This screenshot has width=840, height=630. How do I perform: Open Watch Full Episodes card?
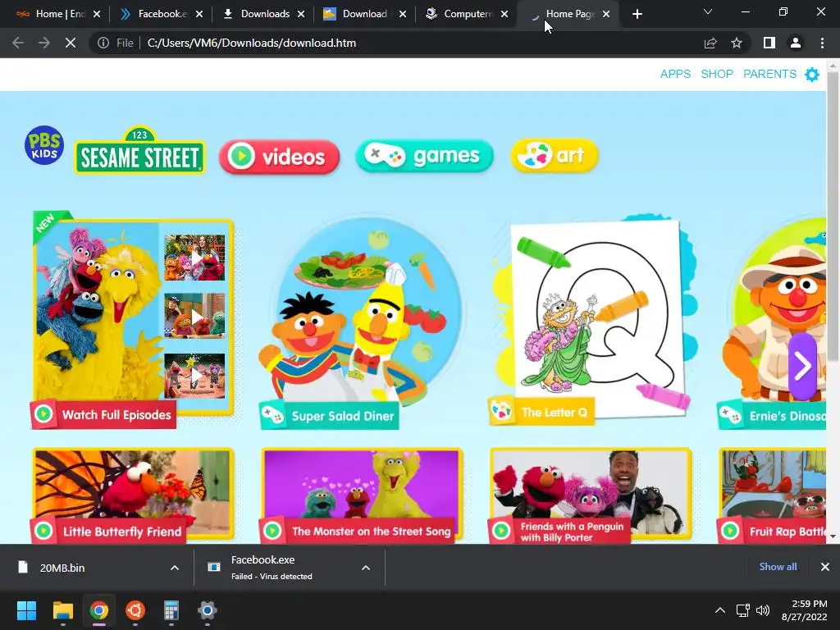(133, 319)
